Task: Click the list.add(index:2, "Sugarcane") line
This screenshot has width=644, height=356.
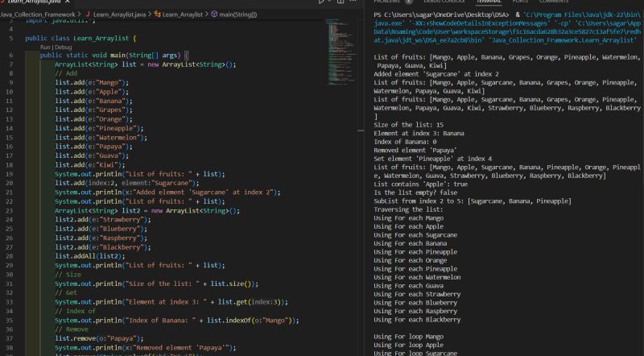Action: 127,183
